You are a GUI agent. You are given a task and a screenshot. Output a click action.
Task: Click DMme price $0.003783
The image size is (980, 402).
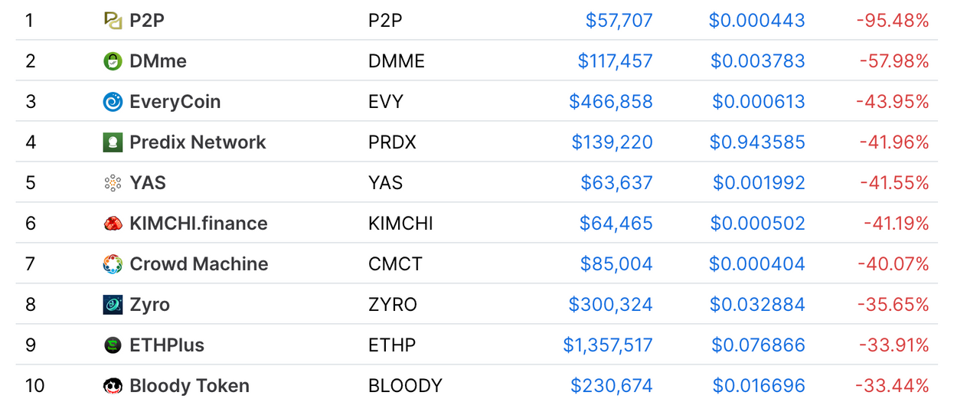pos(758,61)
